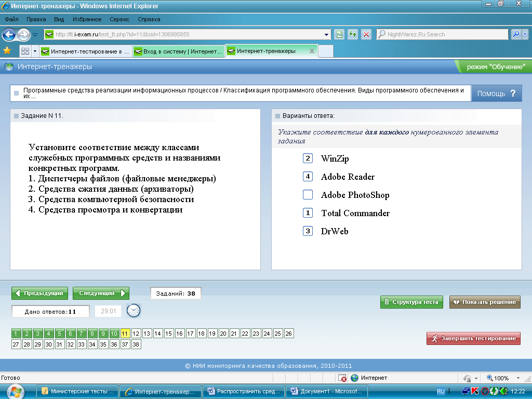The image size is (532, 399).
Task: Click the Интернет-тренажер... taskbar item
Action: point(160,391)
